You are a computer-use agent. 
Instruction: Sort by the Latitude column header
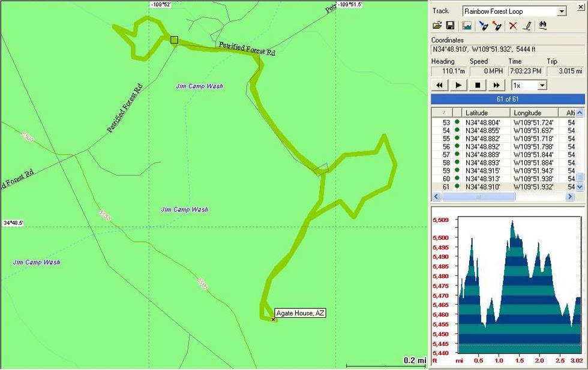pos(486,113)
